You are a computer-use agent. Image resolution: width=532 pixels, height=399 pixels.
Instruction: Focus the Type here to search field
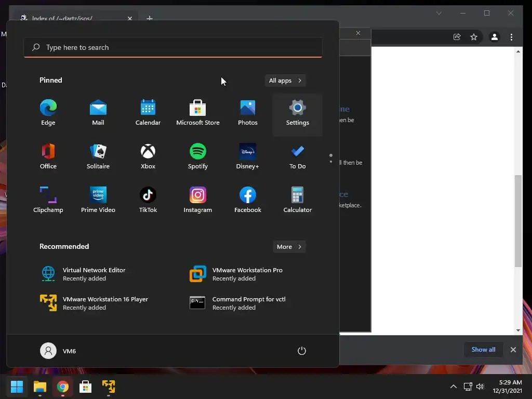click(x=173, y=47)
